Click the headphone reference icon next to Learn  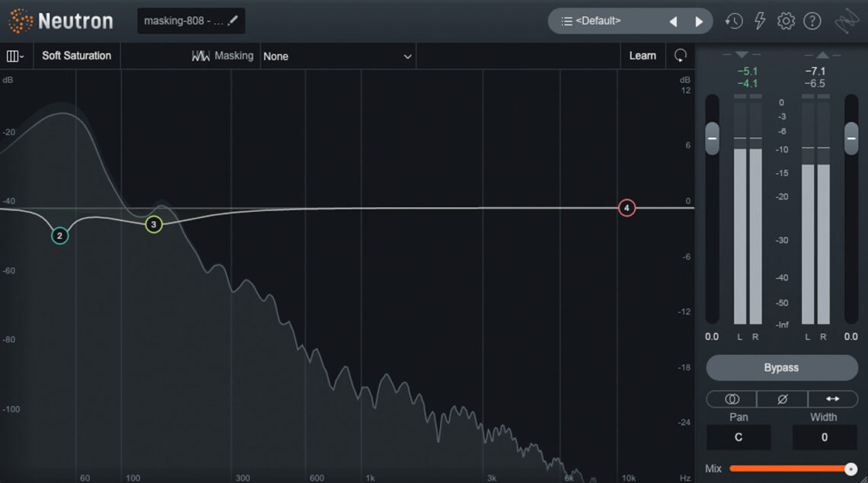pos(680,56)
